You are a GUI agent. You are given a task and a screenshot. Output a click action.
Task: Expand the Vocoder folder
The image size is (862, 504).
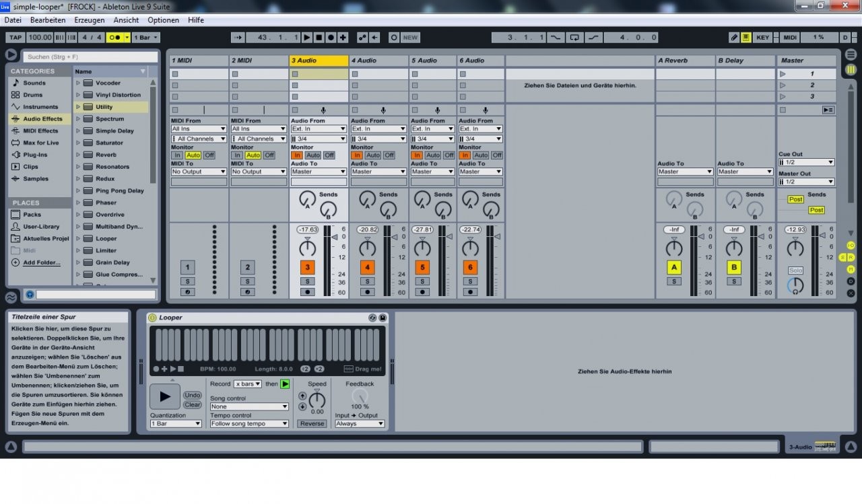(78, 83)
